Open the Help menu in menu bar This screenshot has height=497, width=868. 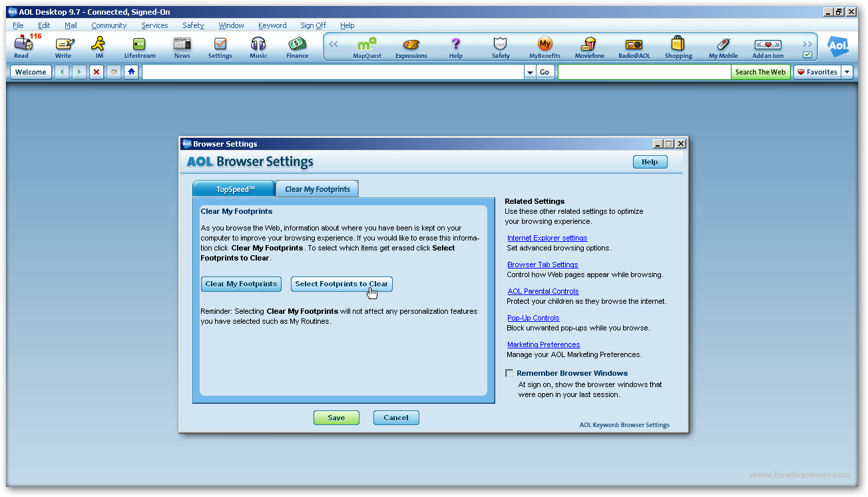347,25
